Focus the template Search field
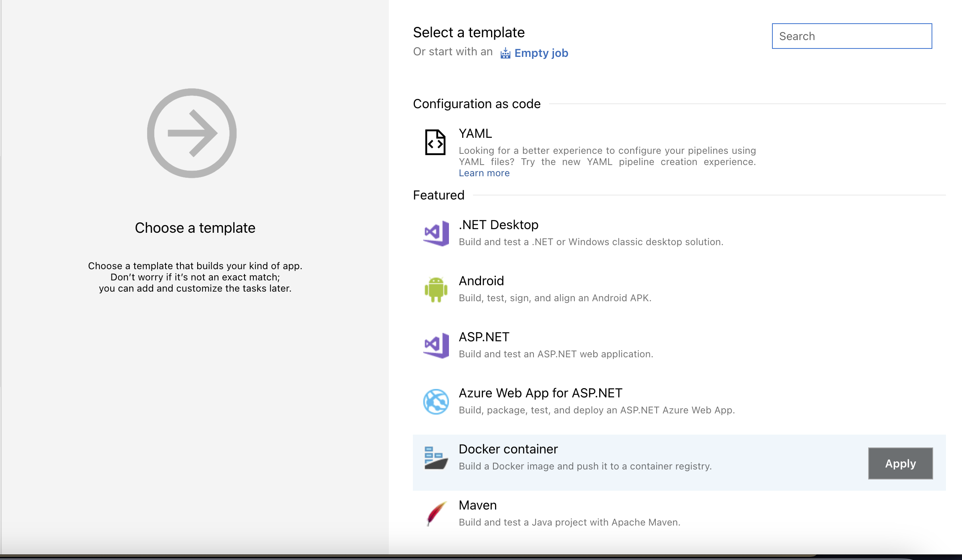Viewport: 962px width, 560px height. coord(852,36)
